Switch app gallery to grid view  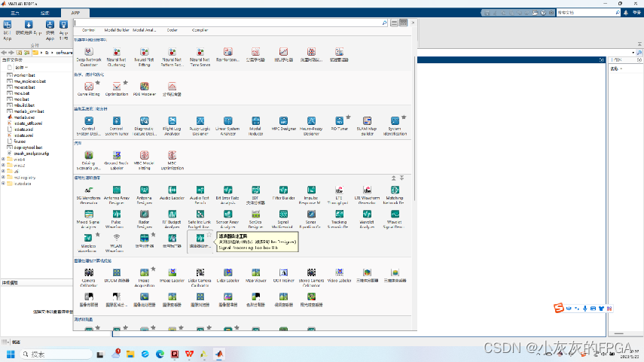[x=404, y=23]
